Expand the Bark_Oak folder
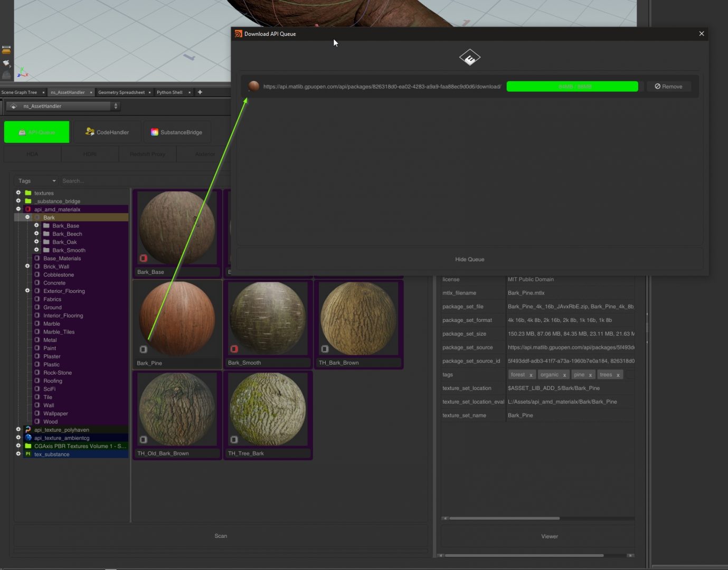 coord(36,242)
